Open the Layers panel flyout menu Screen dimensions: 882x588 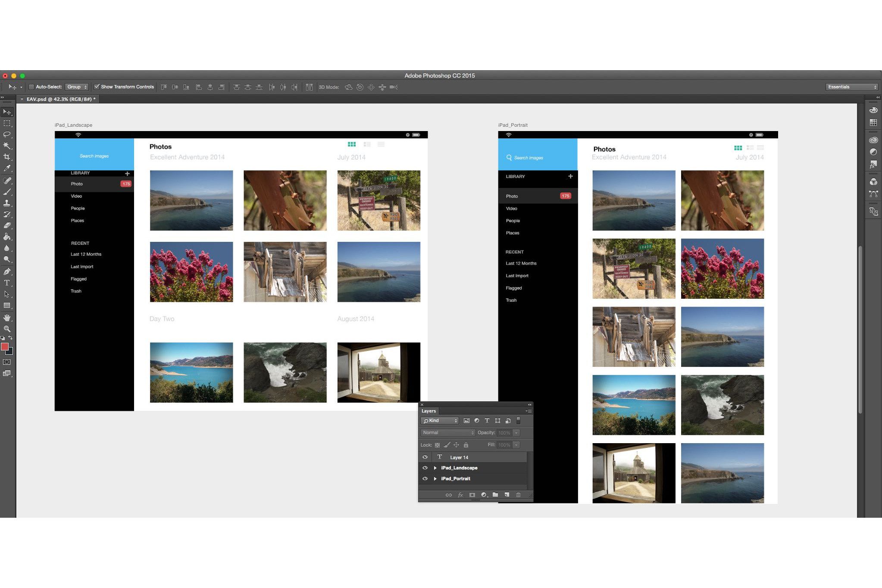[x=529, y=411]
